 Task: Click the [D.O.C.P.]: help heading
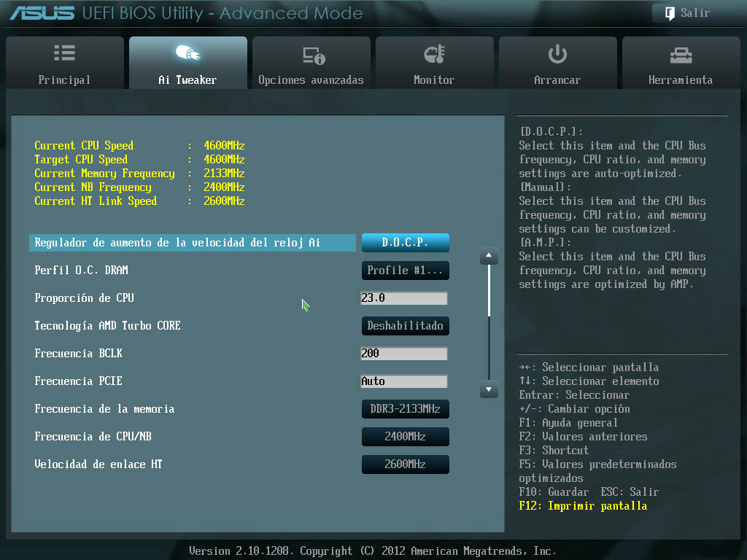tap(551, 132)
